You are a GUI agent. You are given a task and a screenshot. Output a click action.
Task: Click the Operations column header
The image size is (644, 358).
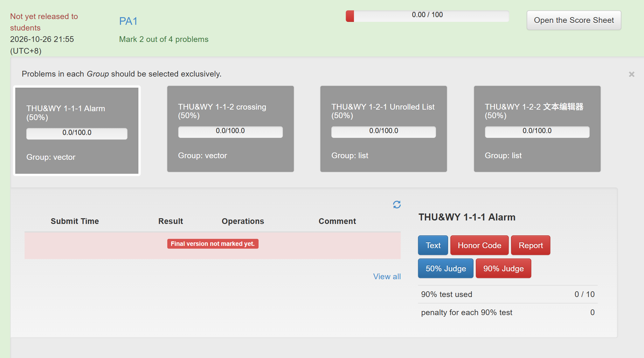(243, 221)
